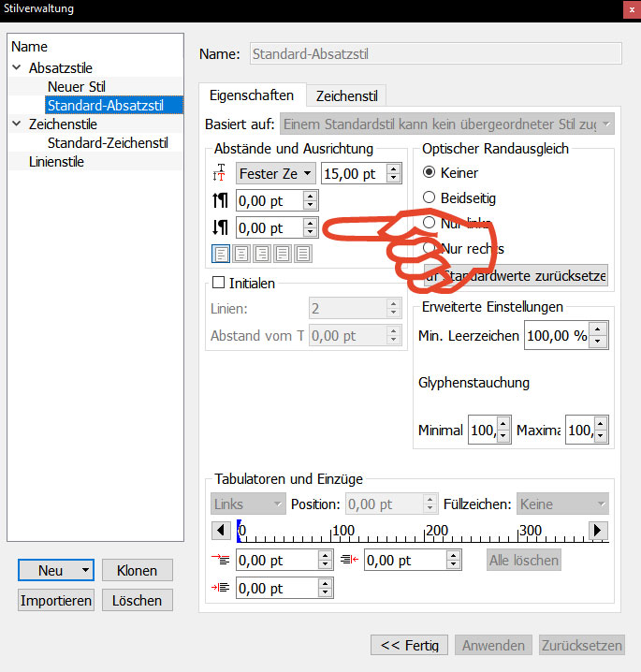Apply forced justified alignment icon

point(303,254)
